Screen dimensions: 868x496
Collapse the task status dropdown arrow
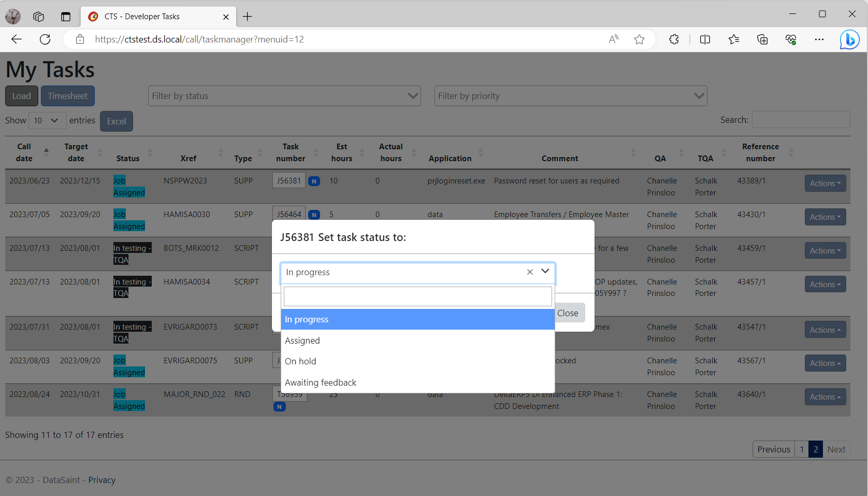(545, 271)
